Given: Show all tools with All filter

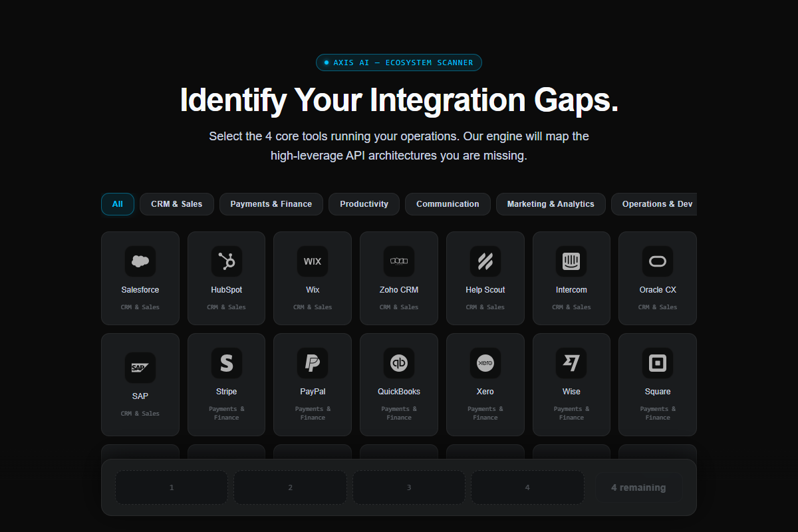Looking at the screenshot, I should click(x=118, y=204).
